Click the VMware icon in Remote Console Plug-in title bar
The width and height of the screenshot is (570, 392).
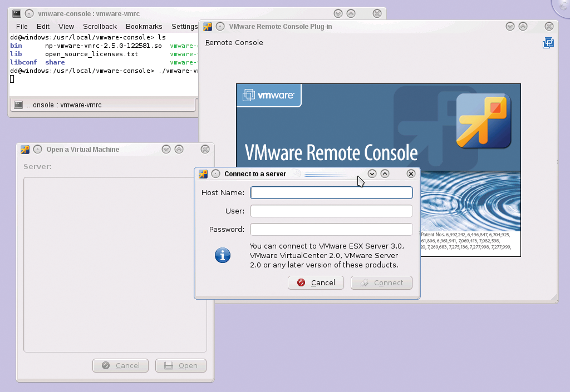(208, 27)
